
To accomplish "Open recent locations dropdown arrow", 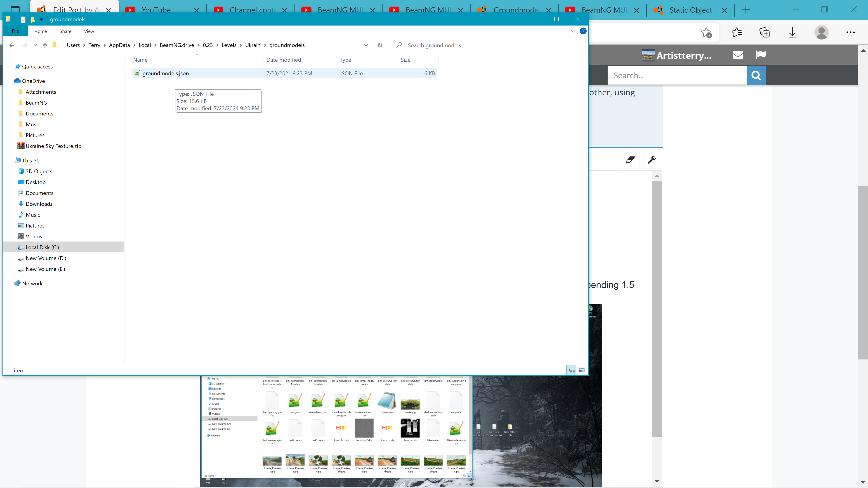I will point(35,45).
